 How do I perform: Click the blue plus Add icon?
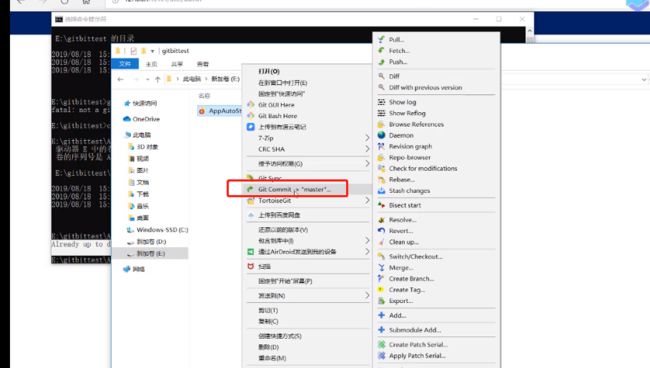(381, 315)
